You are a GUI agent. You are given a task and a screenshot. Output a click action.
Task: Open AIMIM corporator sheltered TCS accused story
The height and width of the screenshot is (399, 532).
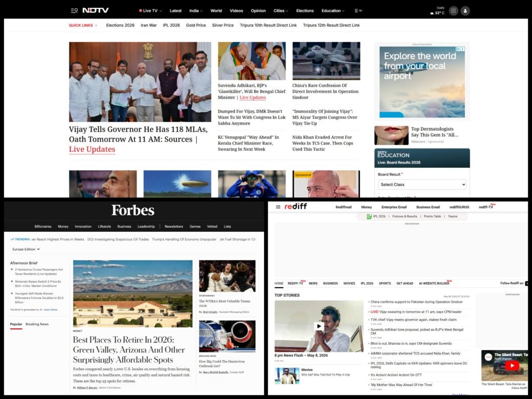click(x=415, y=353)
